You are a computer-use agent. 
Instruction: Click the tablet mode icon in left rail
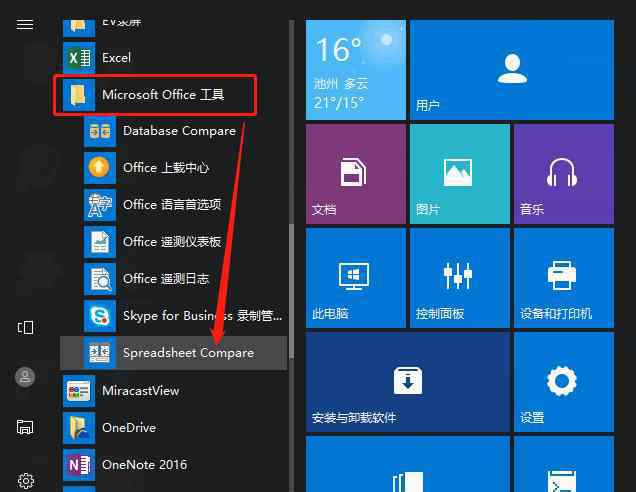pyautogui.click(x=25, y=327)
